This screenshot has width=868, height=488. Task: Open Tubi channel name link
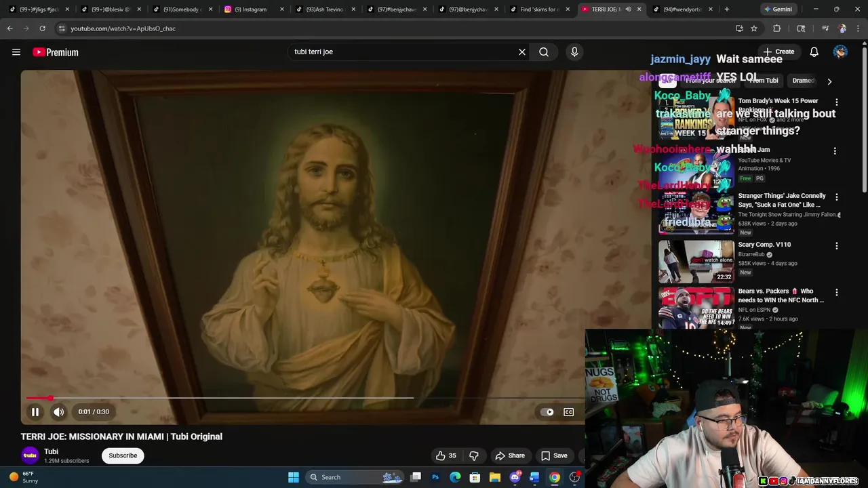[51, 451]
